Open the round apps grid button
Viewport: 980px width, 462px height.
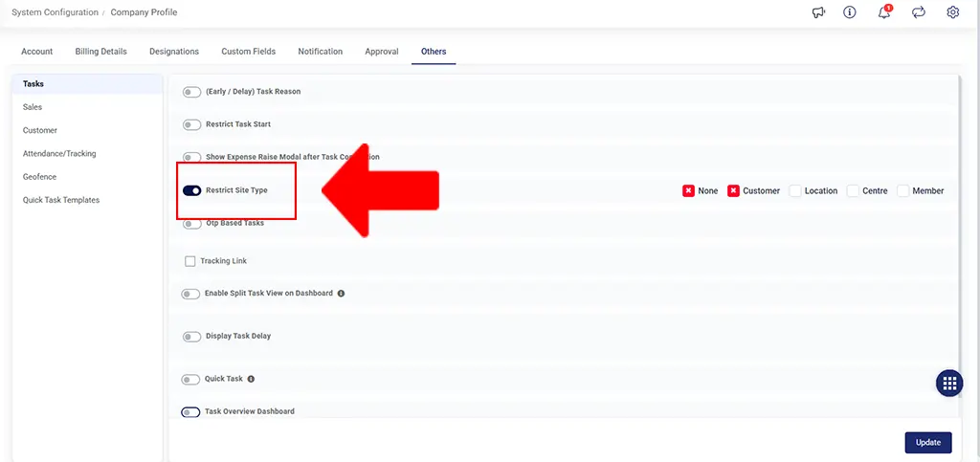point(949,383)
